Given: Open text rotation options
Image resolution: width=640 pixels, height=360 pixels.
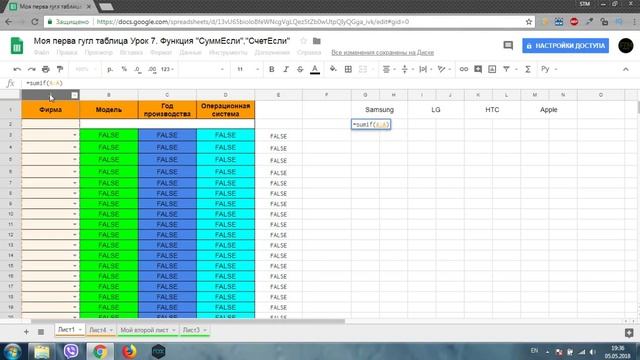Looking at the screenshot, I should coord(444,69).
